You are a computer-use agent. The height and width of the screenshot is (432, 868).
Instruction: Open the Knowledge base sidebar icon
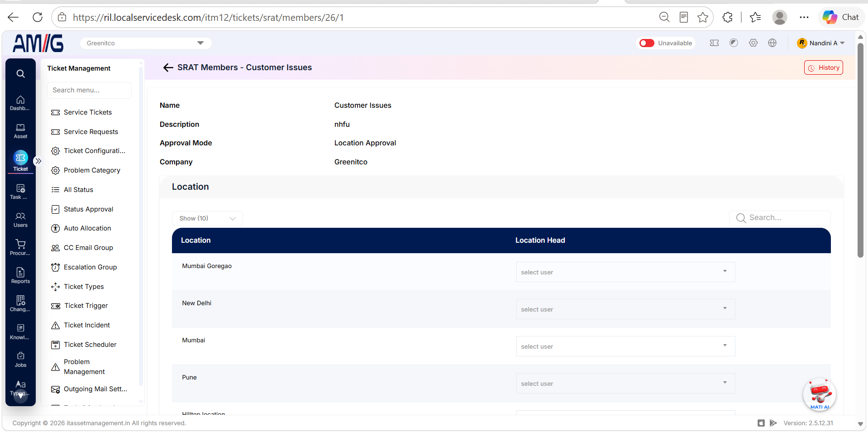[x=20, y=332]
